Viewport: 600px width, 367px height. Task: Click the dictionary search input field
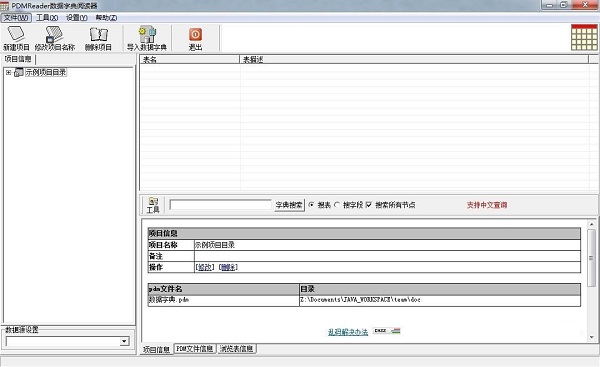(x=220, y=205)
